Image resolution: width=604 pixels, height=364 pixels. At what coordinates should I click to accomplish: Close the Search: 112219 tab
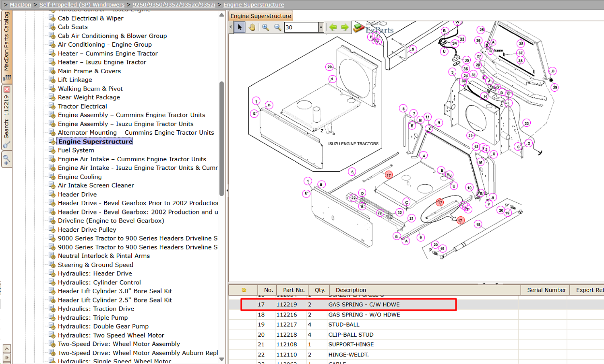tap(7, 89)
